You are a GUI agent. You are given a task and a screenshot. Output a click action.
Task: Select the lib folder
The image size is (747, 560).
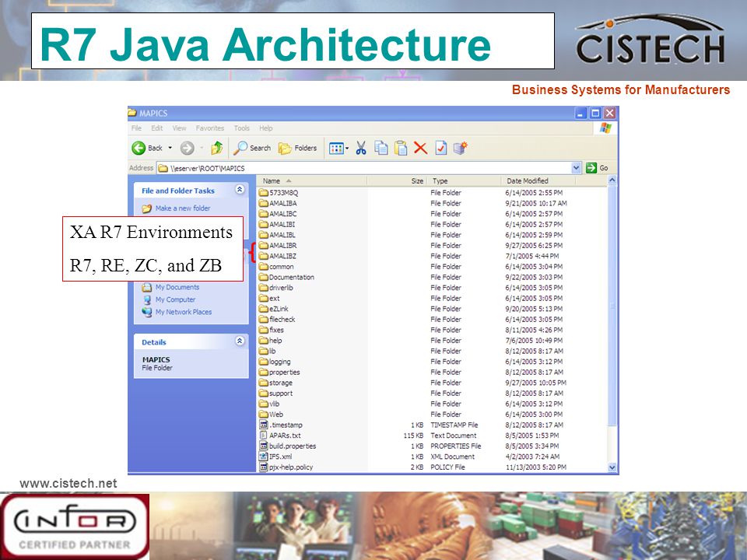(267, 351)
